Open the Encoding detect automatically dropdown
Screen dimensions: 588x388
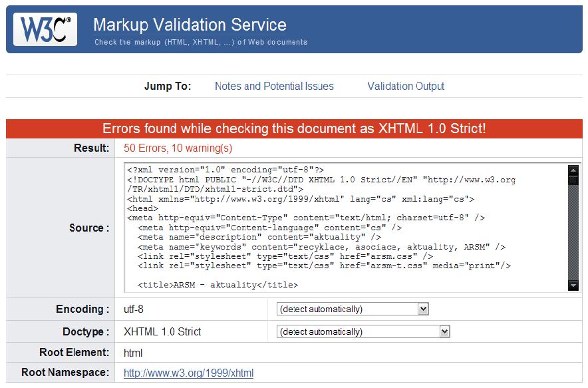point(353,309)
